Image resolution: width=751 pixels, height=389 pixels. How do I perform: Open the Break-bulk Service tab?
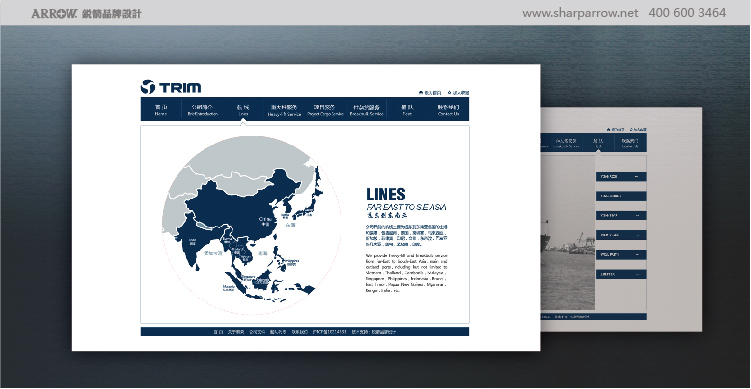click(x=366, y=110)
